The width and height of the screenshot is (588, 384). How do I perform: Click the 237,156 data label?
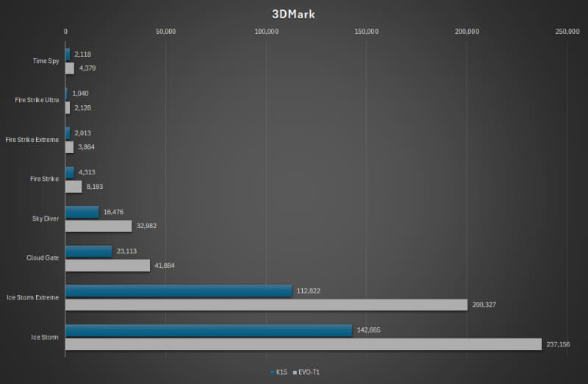click(x=558, y=344)
